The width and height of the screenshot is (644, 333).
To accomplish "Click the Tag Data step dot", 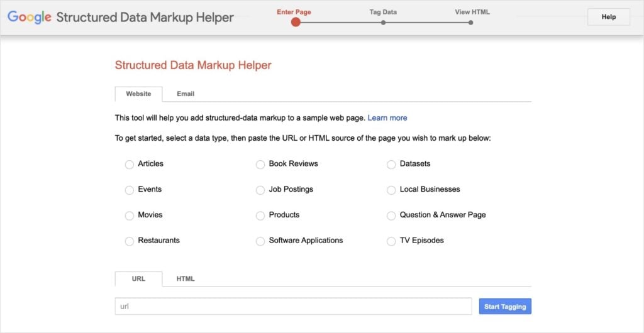I will (x=383, y=23).
